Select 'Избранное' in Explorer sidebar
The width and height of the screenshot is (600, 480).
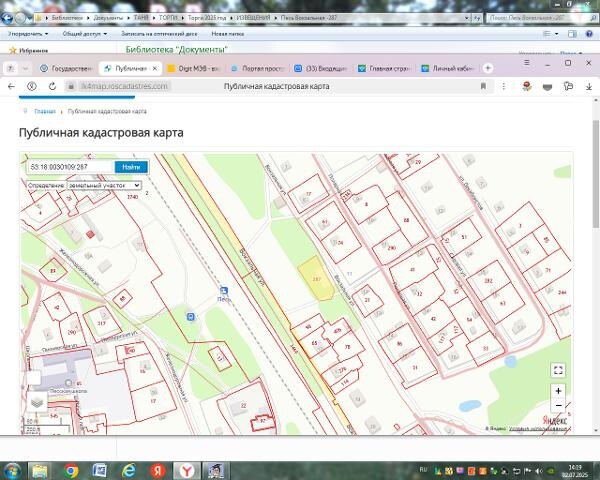click(29, 50)
